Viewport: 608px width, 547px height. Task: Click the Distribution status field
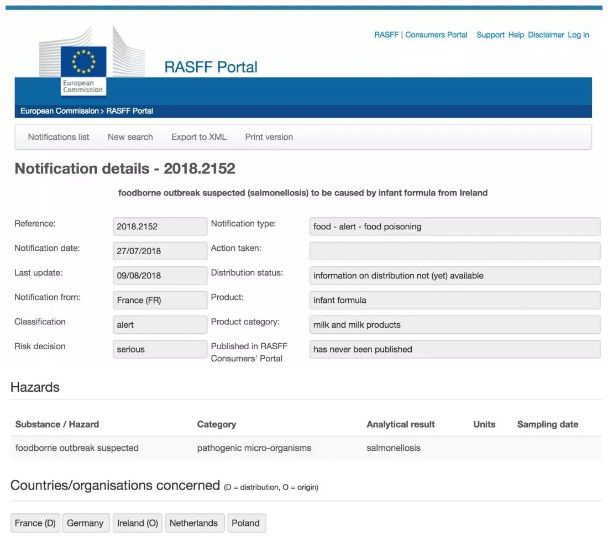455,276
